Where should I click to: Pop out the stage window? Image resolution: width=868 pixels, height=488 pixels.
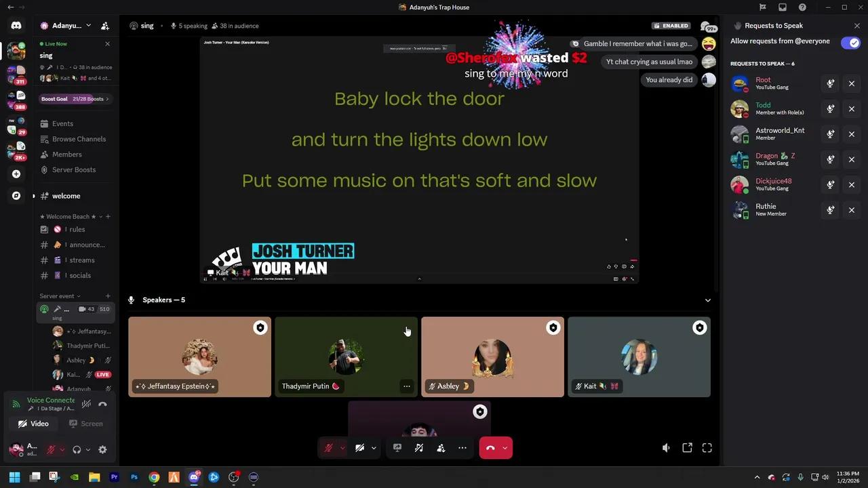(x=687, y=448)
